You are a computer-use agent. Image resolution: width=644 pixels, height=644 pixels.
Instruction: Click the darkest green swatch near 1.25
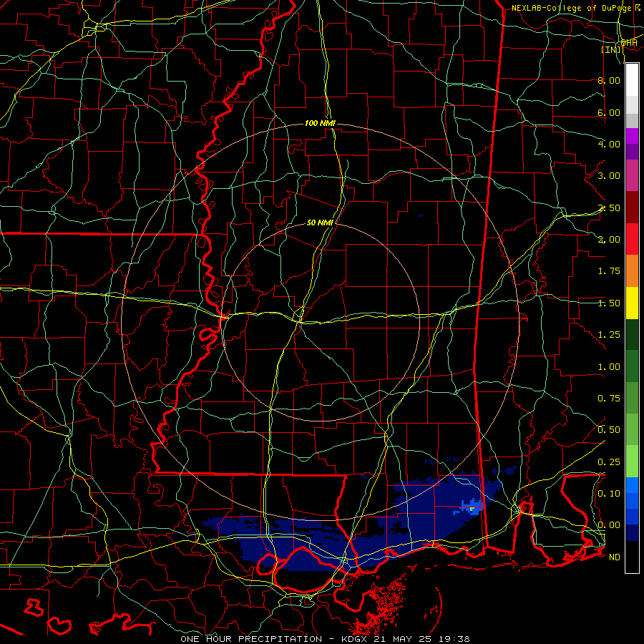click(632, 334)
